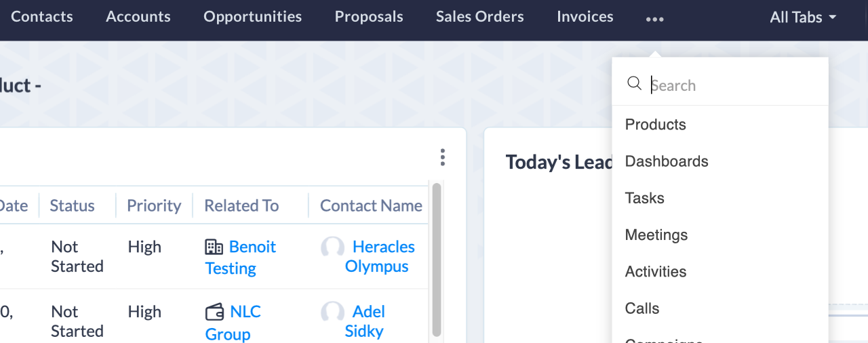Click the search magnifier icon in dropdown

pyautogui.click(x=634, y=83)
